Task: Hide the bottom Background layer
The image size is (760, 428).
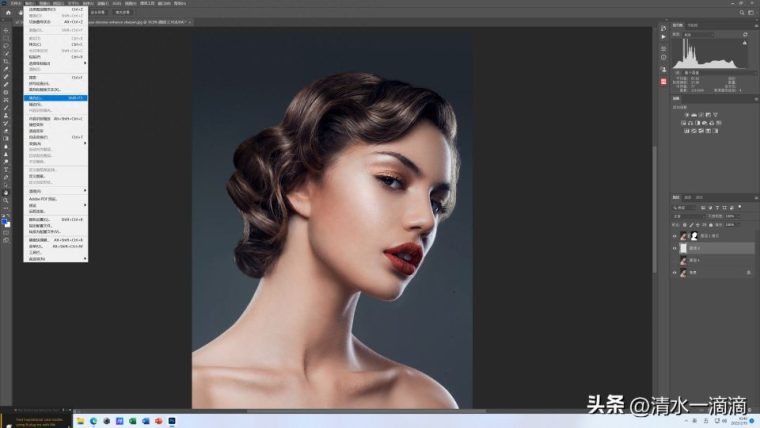Action: 674,272
